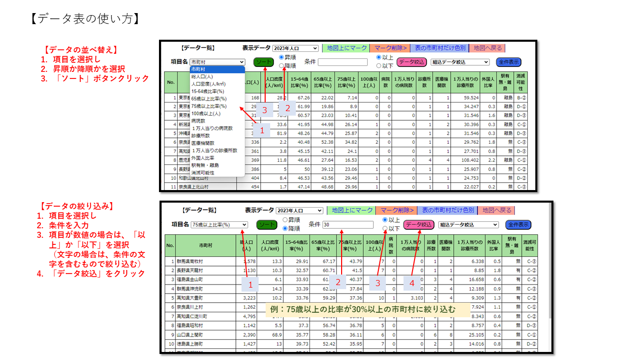Click lower 地図へ戻る button
The image size is (644, 362).
click(x=496, y=210)
